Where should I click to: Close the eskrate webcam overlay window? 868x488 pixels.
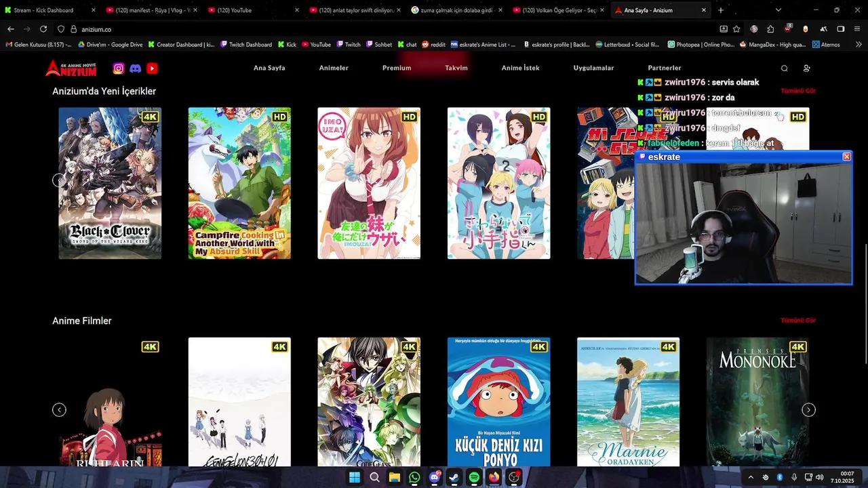(x=846, y=157)
